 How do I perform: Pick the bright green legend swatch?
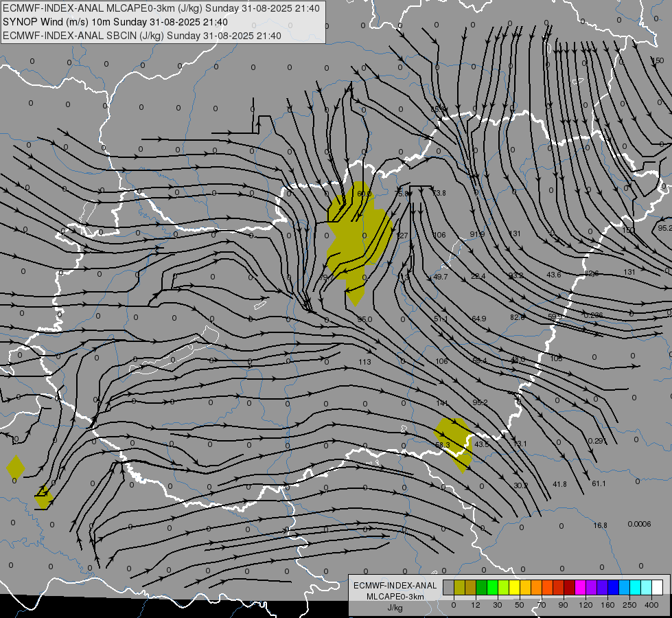[492, 588]
